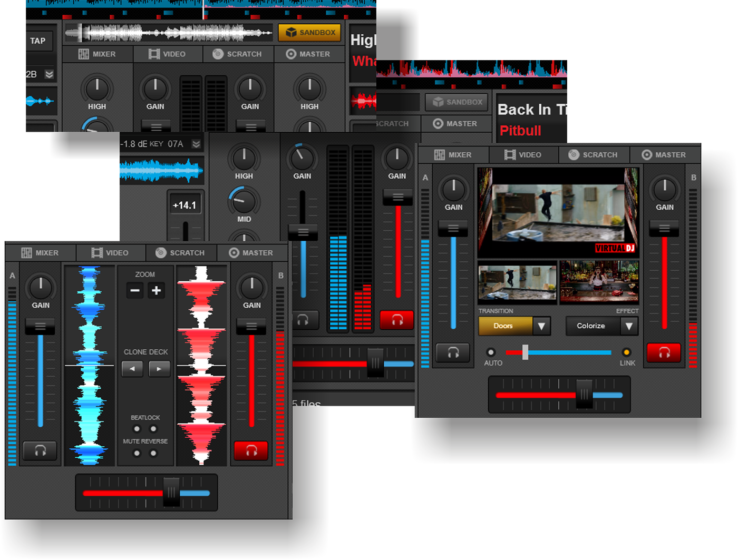This screenshot has height=560, width=738.
Task: Click the SANDBOX button
Action: [309, 32]
